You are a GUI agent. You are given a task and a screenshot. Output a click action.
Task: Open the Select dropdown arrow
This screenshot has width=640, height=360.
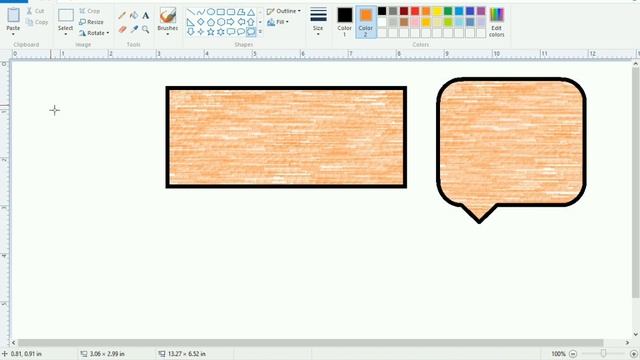(x=65, y=34)
